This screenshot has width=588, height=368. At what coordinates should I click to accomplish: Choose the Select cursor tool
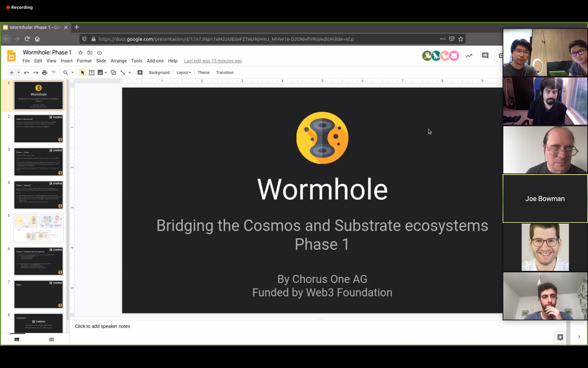pos(82,73)
